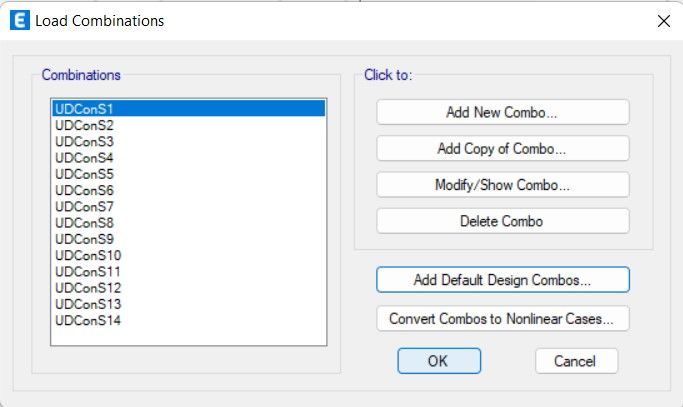Close the Load Combinations dialog
The image size is (683, 407).
coord(663,20)
